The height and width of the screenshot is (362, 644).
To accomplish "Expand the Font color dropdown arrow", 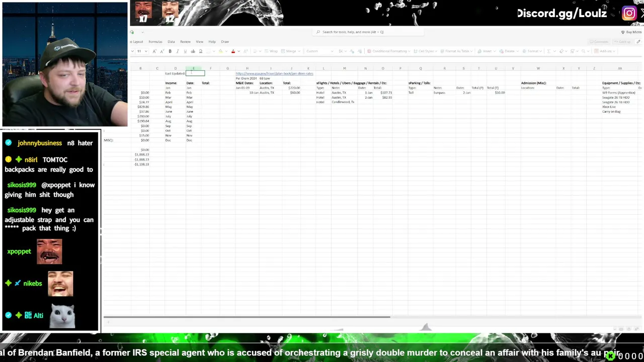I will [x=239, y=51].
